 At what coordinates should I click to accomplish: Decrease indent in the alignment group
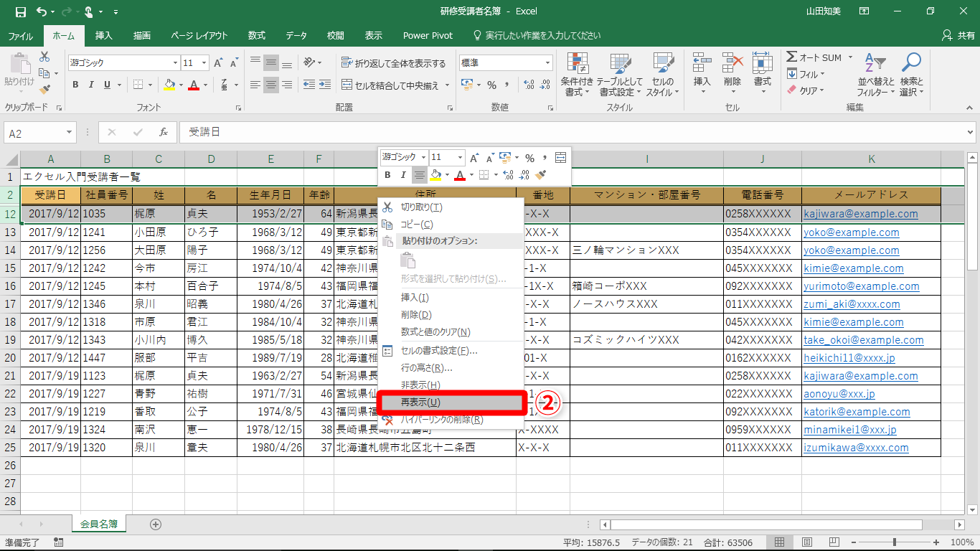308,85
